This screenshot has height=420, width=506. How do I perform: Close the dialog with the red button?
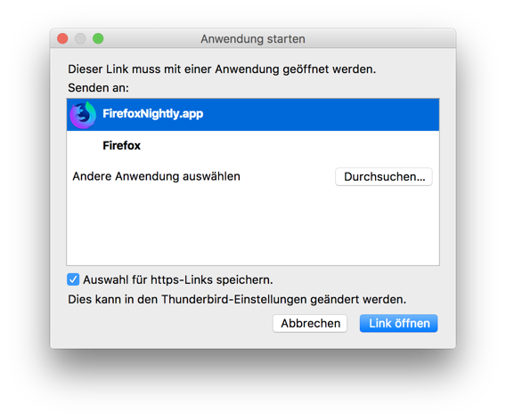(x=62, y=38)
